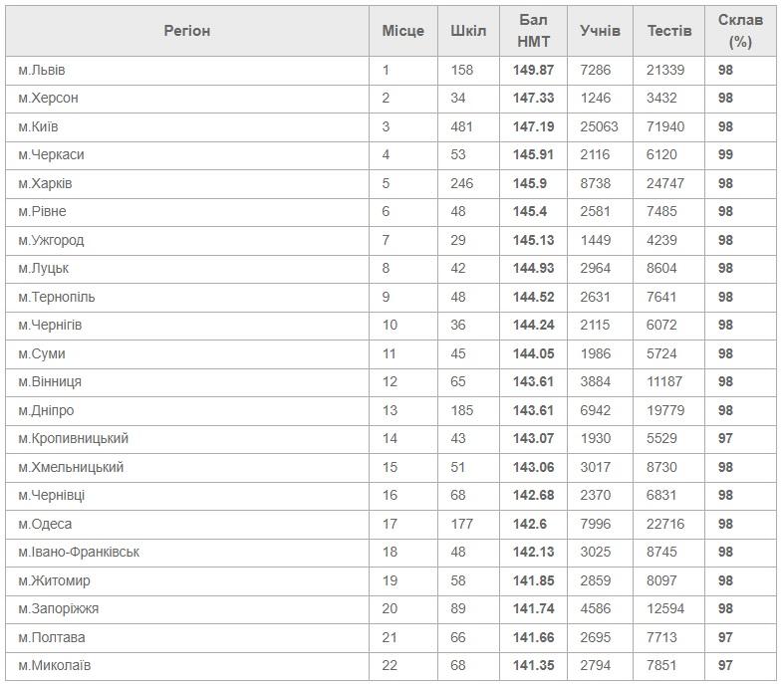784x684 pixels.
Task: Sort by the Склав (%) header
Action: (x=740, y=31)
